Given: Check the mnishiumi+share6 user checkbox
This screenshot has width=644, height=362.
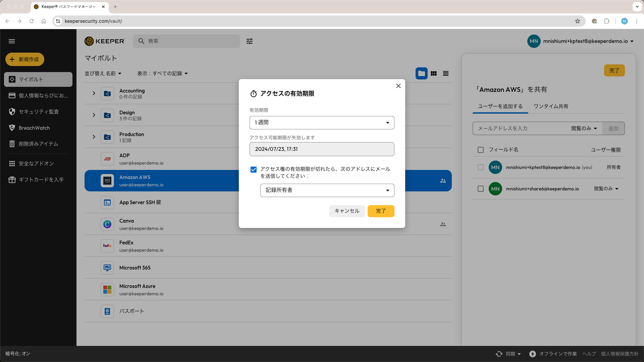Looking at the screenshot, I should click(x=481, y=189).
